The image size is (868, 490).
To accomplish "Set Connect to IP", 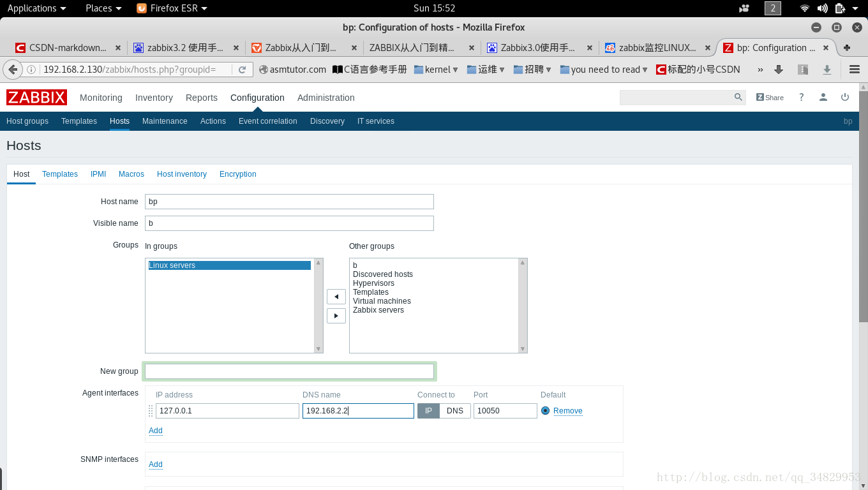I will tap(429, 411).
